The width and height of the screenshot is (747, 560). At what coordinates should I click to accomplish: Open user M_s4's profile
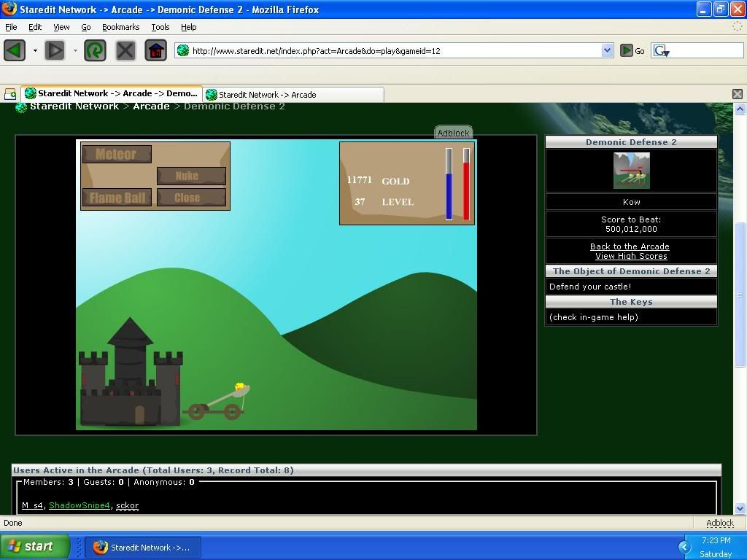tap(32, 505)
